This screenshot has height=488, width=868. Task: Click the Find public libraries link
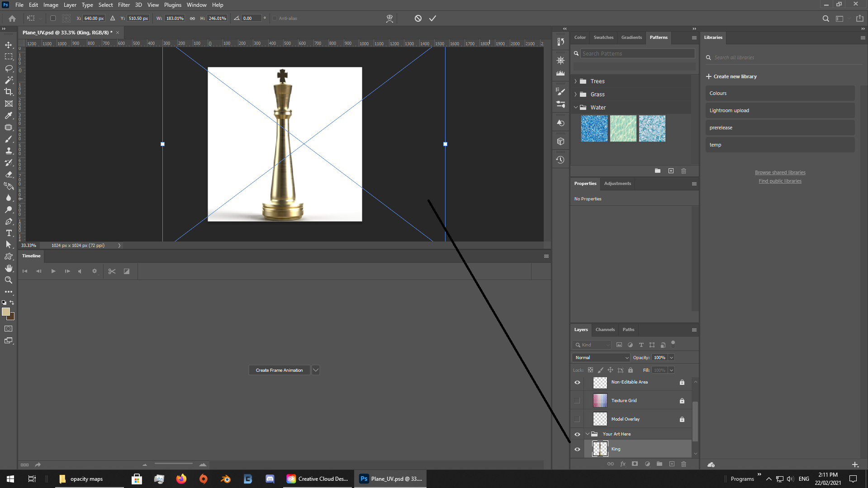(780, 181)
